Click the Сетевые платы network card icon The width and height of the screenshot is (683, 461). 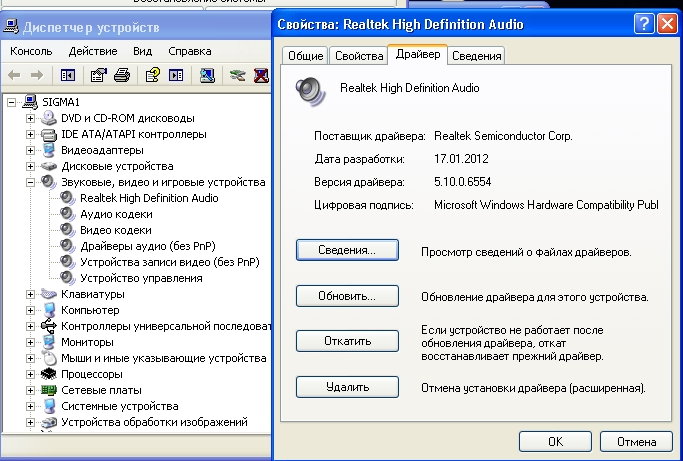[x=49, y=390]
